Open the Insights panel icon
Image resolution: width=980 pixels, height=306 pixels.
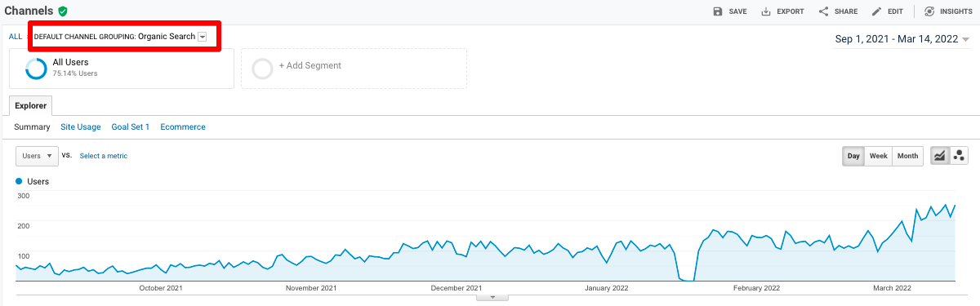(929, 11)
